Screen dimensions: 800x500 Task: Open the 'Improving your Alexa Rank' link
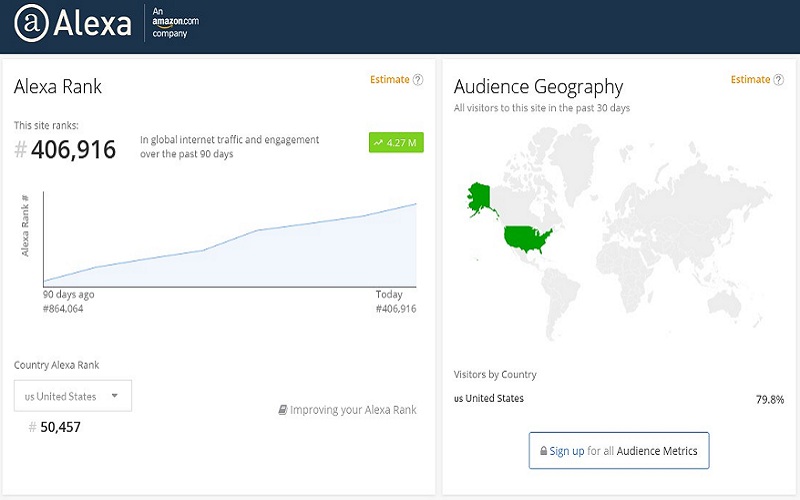[353, 410]
